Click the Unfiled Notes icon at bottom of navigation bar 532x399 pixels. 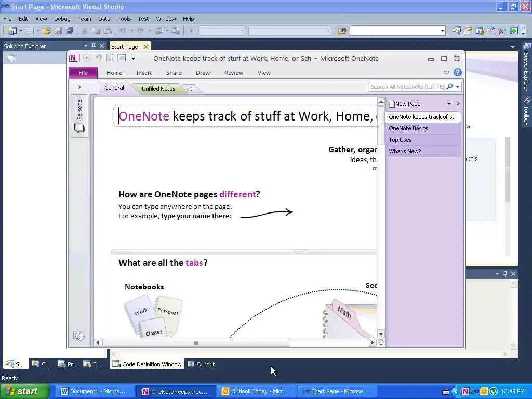point(79,336)
